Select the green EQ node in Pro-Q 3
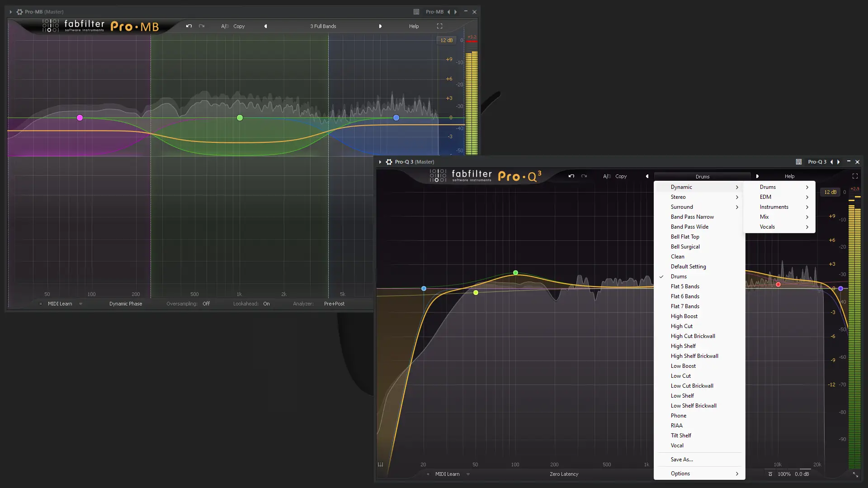 [515, 272]
